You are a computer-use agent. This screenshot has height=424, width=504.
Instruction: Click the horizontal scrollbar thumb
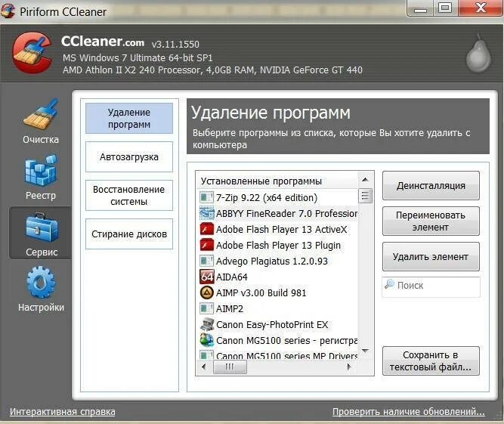(x=230, y=367)
